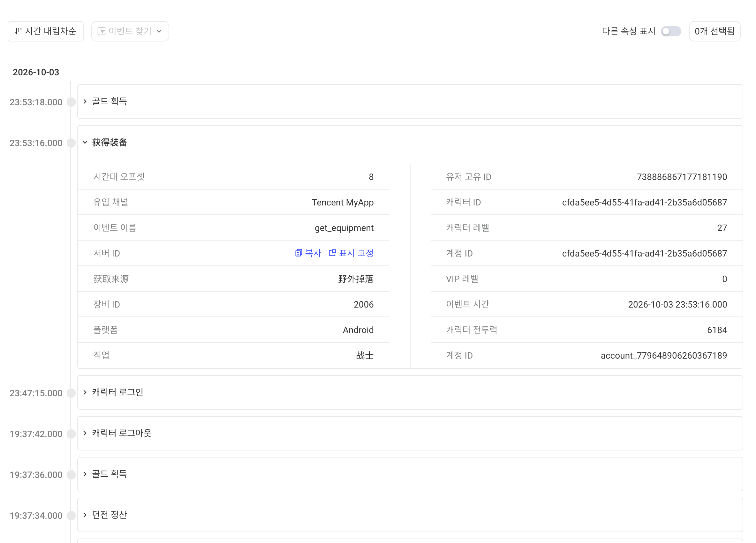The image size is (756, 543).
Task: Select timeline marker at 23:53:16.000
Action: coord(71,143)
